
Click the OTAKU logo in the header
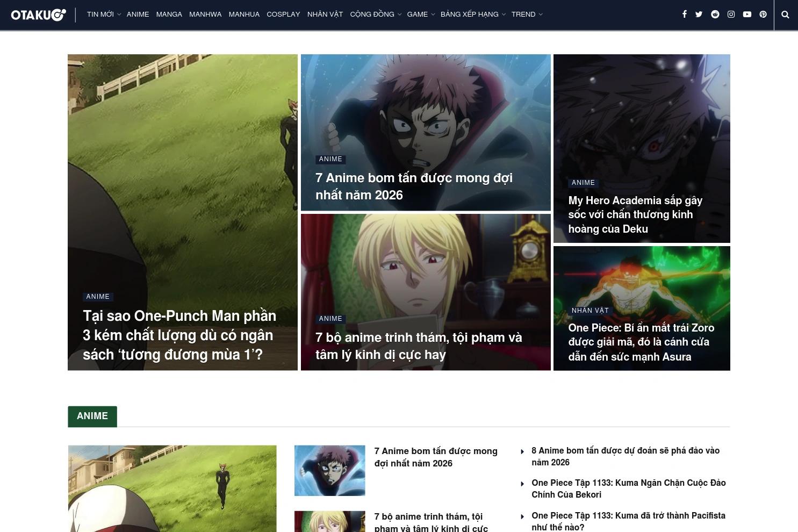(x=38, y=15)
